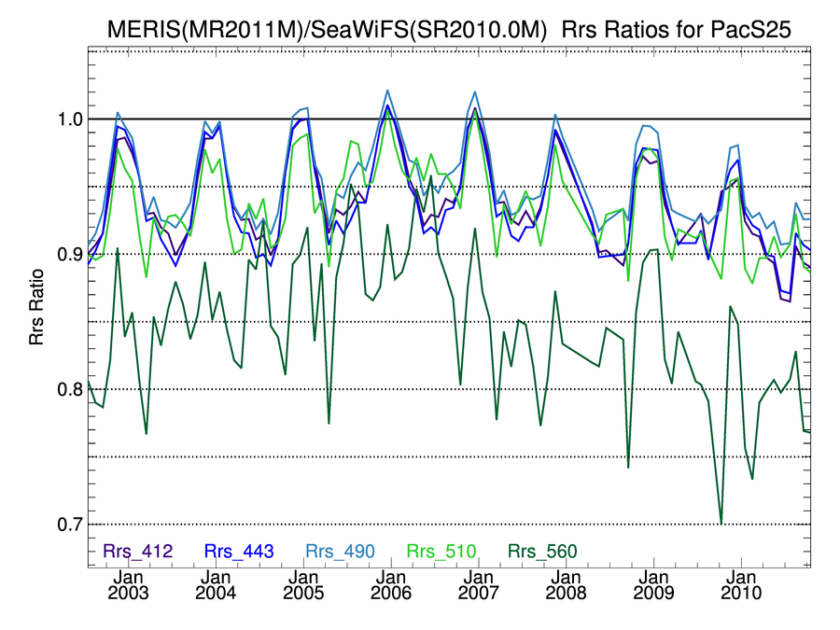
Task: Click the Jan 2007 x-axis label
Action: click(479, 585)
